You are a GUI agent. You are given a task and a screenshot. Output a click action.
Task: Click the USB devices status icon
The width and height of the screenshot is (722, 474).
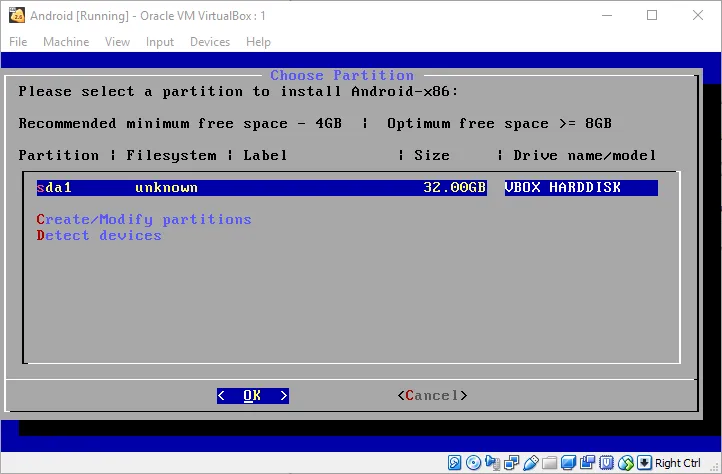(x=530, y=463)
